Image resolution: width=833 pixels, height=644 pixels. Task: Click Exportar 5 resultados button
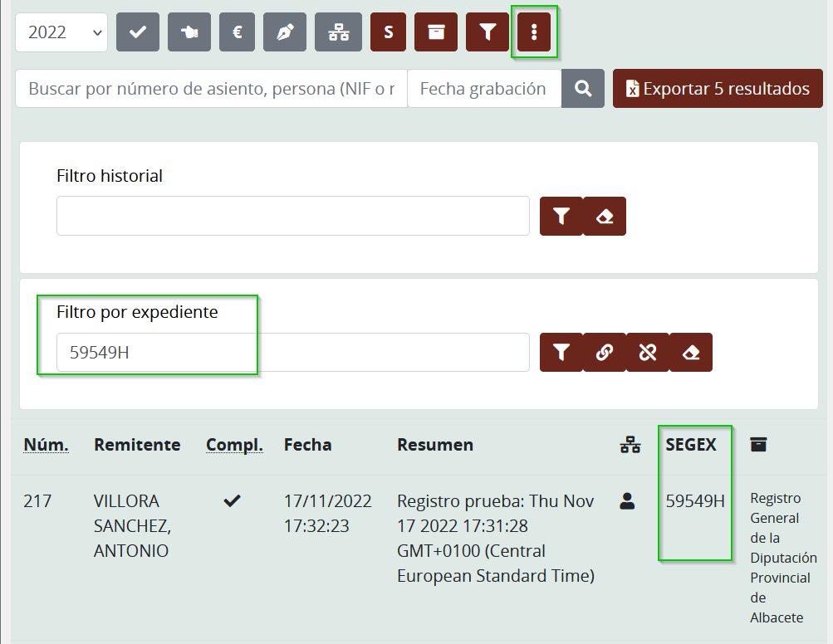pos(718,89)
